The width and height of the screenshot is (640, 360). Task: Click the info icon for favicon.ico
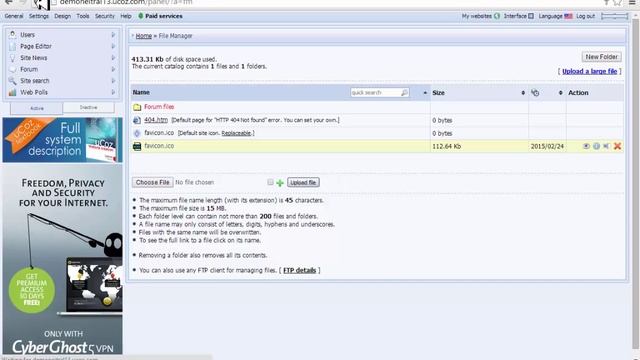pos(596,146)
